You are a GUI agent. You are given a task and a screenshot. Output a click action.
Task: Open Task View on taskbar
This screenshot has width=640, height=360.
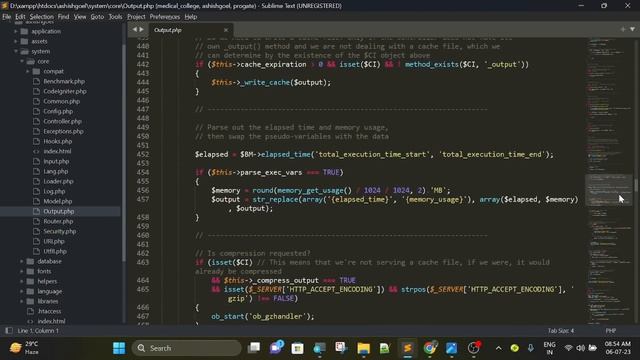coord(254,348)
